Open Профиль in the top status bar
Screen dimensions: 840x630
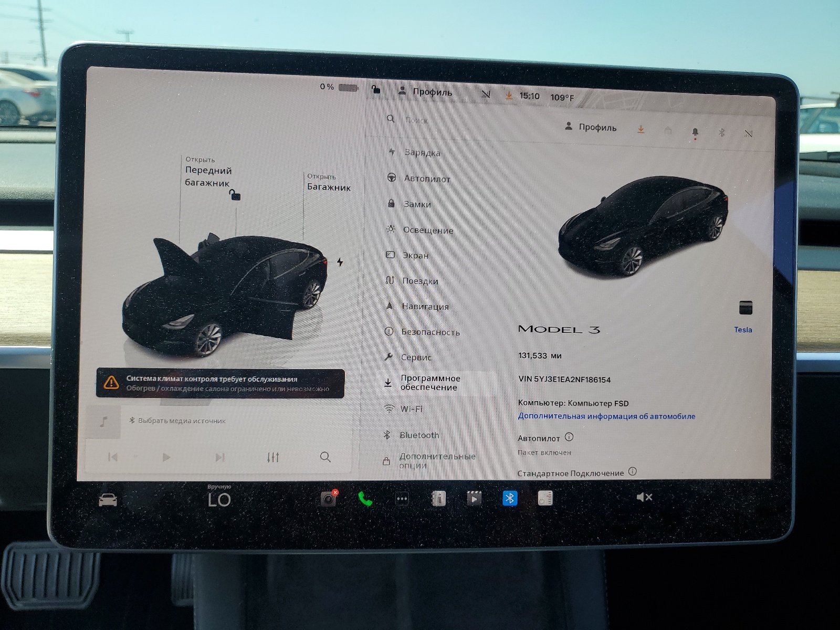tap(425, 91)
